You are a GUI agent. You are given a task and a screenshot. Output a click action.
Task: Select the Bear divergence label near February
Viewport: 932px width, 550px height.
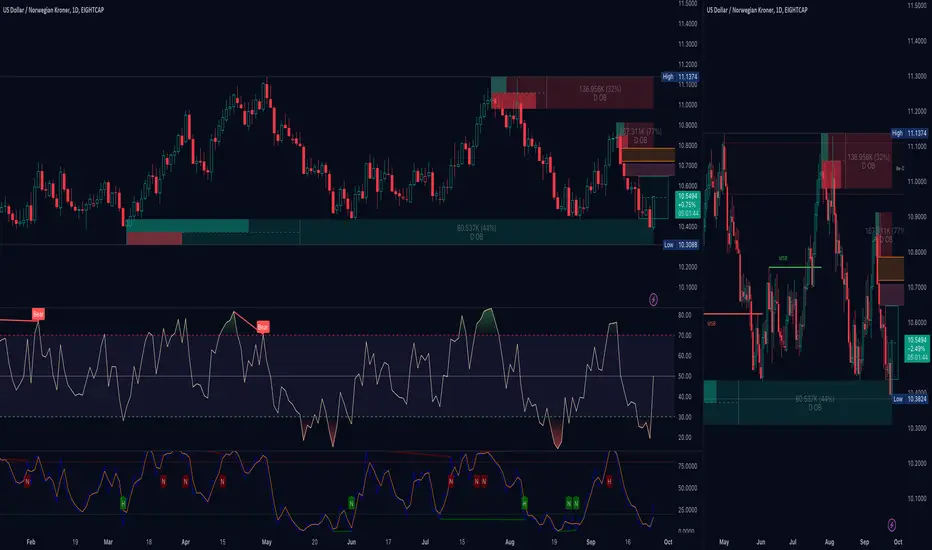click(38, 314)
